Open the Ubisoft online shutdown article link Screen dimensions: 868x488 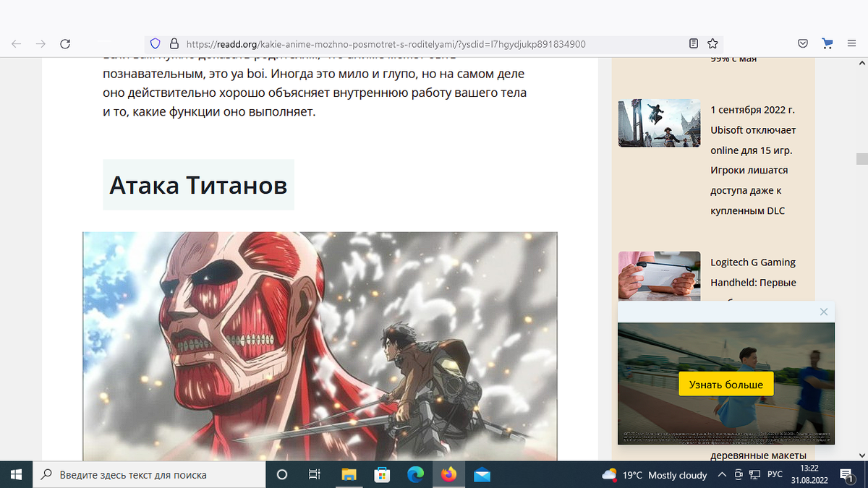pyautogui.click(x=753, y=160)
